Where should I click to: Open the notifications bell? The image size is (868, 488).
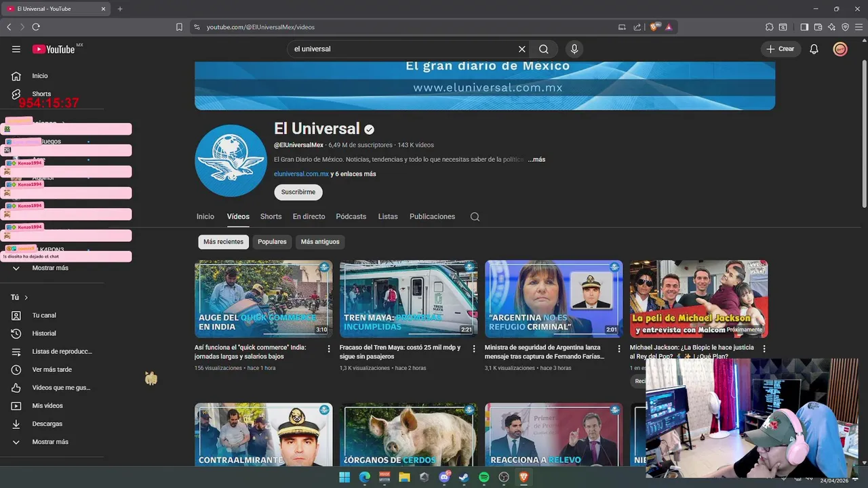tap(814, 49)
